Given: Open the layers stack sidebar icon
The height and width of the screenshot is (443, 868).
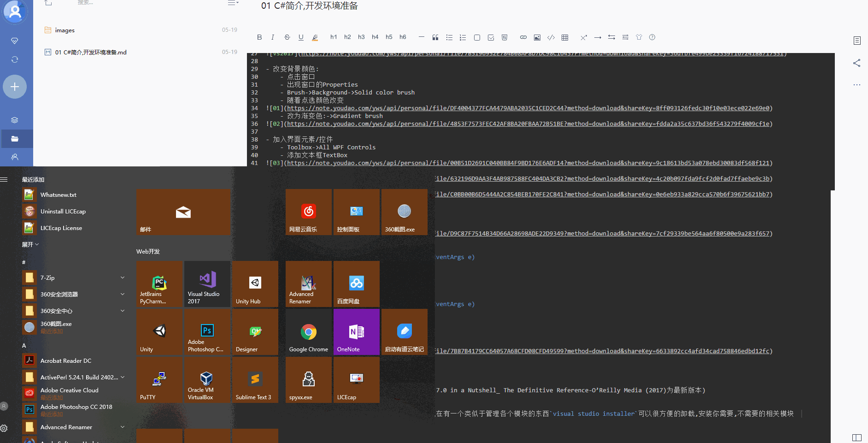Looking at the screenshot, I should click(15, 120).
